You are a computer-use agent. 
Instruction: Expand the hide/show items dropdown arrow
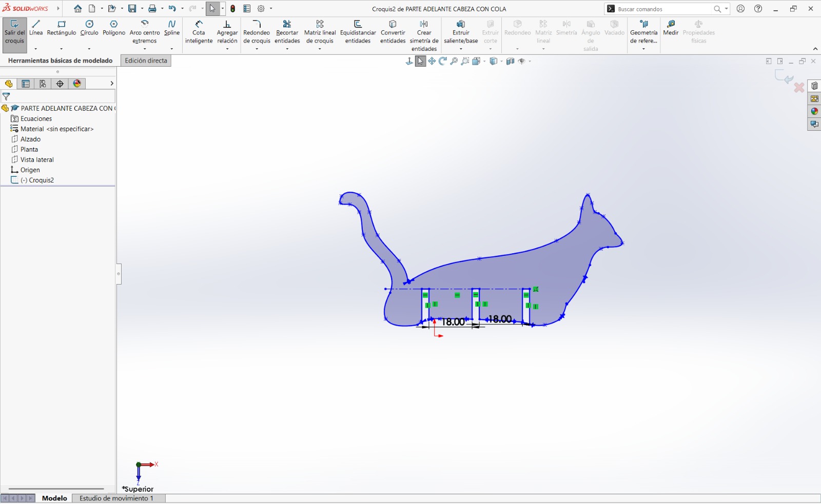click(530, 62)
